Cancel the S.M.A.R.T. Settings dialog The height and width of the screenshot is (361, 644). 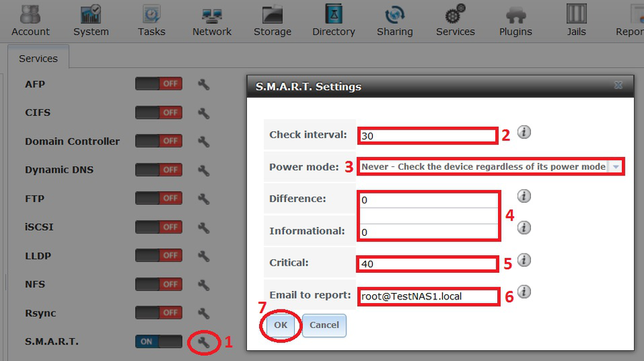click(x=324, y=325)
